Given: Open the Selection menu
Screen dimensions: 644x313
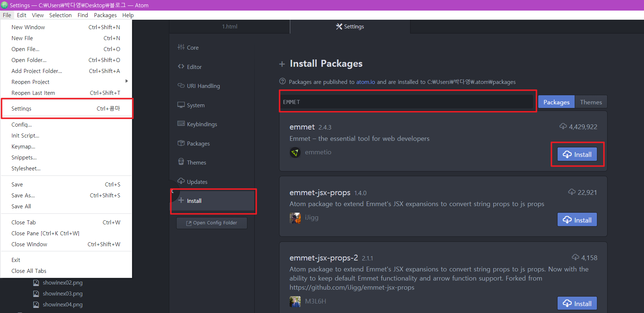Looking at the screenshot, I should pyautogui.click(x=60, y=15).
